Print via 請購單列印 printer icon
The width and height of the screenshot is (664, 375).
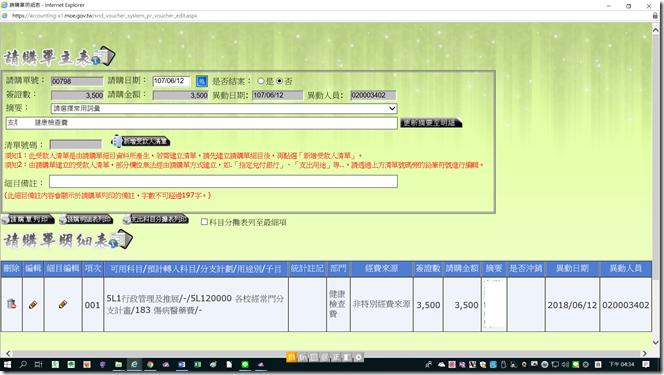pos(28,219)
